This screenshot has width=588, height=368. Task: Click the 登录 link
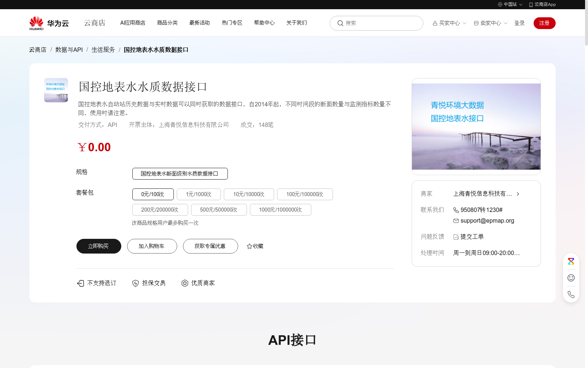[519, 23]
